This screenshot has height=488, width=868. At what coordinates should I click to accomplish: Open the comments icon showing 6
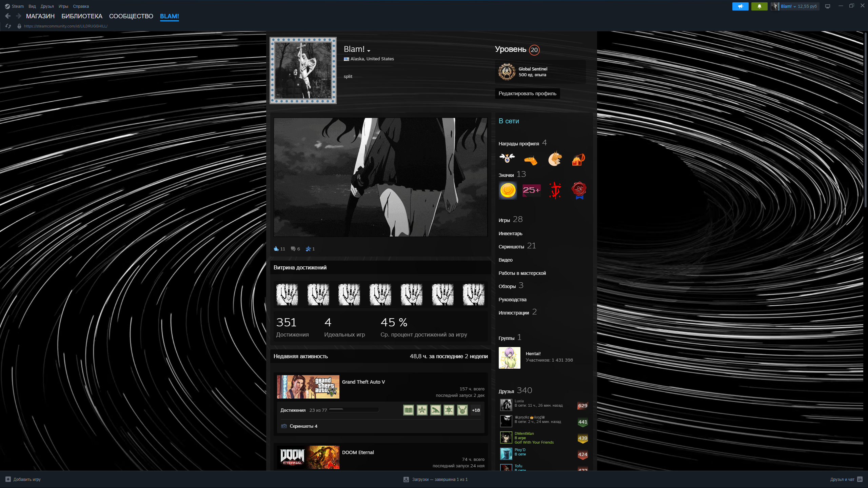tap(293, 249)
